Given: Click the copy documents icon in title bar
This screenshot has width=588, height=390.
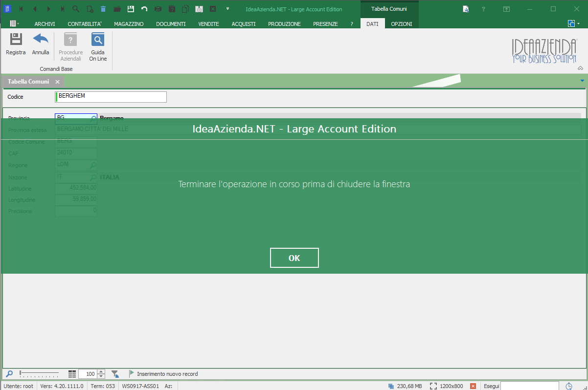Looking at the screenshot, I should click(185, 9).
